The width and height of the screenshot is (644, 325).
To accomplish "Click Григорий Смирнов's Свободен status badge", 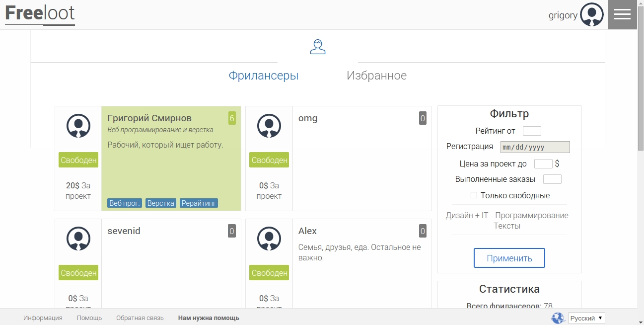I will (x=78, y=160).
